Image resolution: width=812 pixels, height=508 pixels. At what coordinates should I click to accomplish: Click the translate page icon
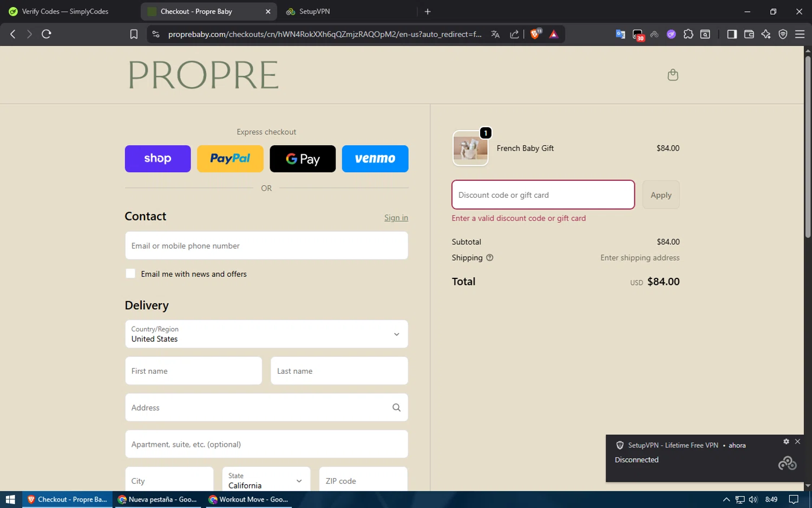[x=495, y=34]
